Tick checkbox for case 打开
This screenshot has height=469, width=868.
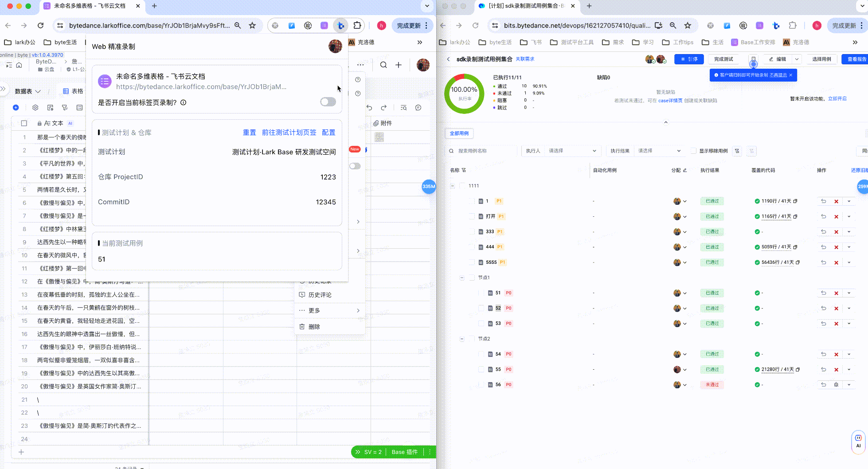(x=472, y=216)
